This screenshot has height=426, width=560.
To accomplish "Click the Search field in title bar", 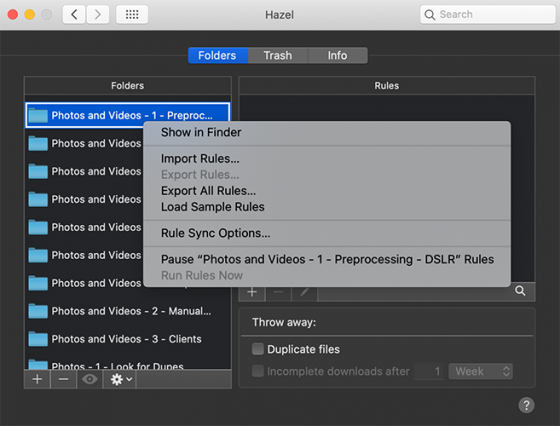I will pyautogui.click(x=488, y=15).
